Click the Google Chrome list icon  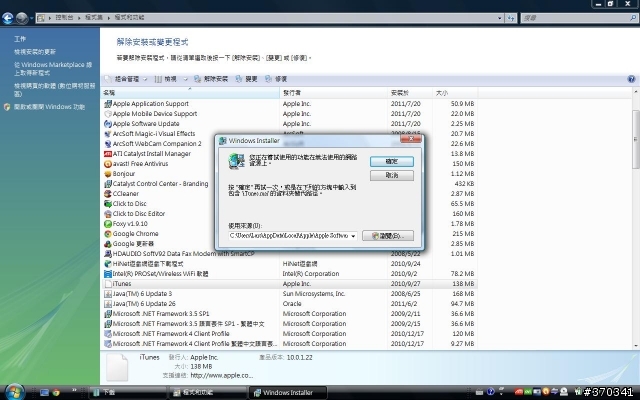tap(108, 234)
